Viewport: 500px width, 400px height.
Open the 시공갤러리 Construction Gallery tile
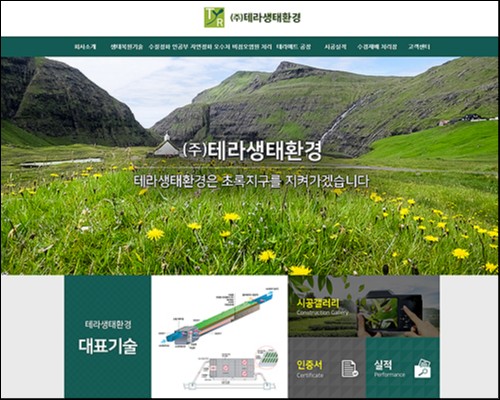pyautogui.click(x=364, y=306)
